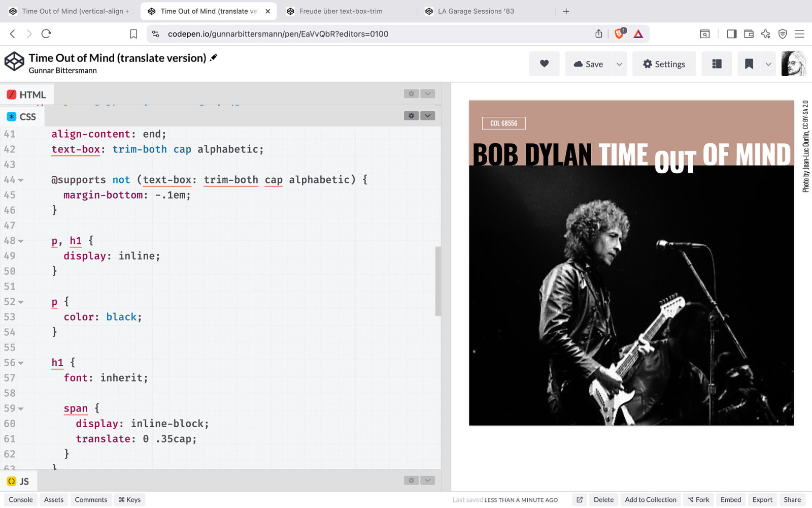Viewport: 812px width, 508px height.
Task: Open HTML editor settings gear
Action: click(x=411, y=93)
